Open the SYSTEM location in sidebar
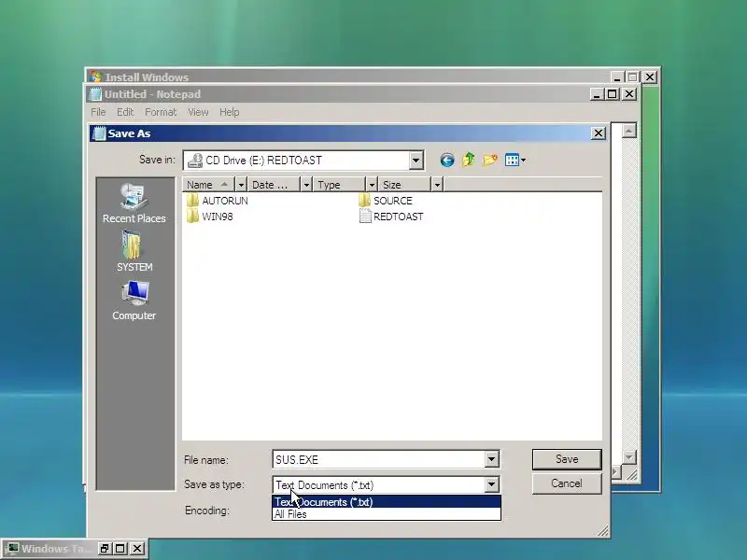This screenshot has width=747, height=560. 134,251
